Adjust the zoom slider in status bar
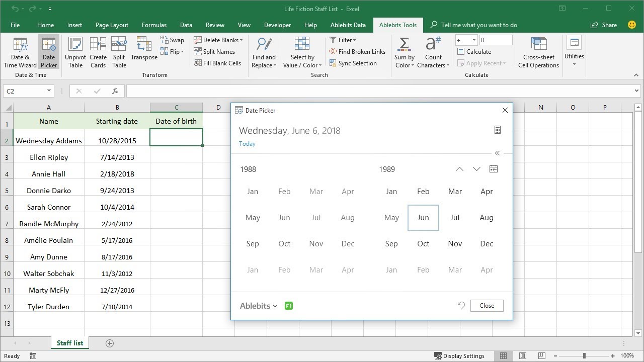Image resolution: width=644 pixels, height=362 pixels. click(x=584, y=356)
